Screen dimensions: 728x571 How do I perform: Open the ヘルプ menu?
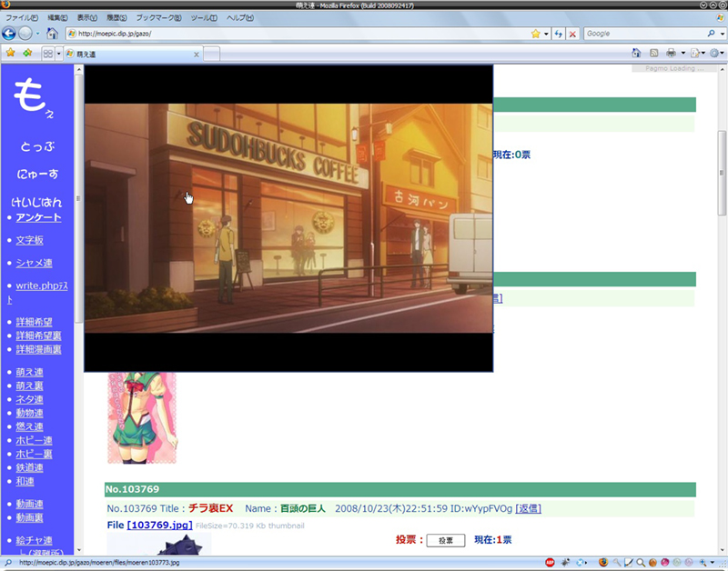(x=240, y=17)
